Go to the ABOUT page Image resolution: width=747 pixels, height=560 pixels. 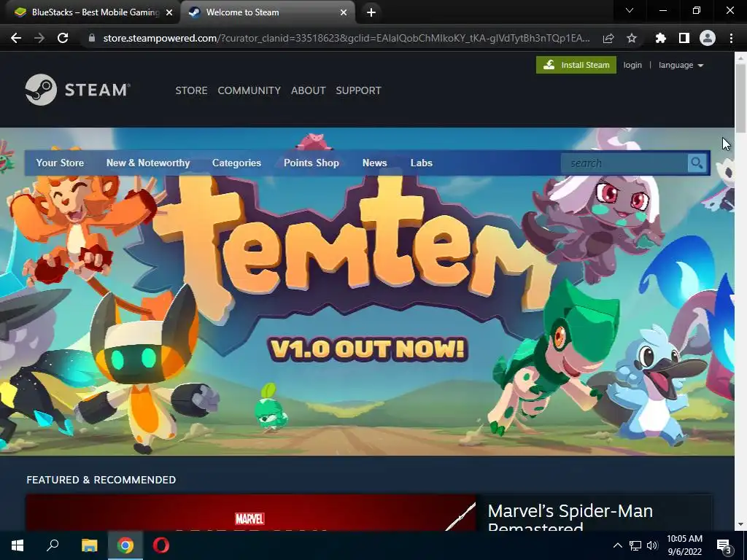point(309,90)
